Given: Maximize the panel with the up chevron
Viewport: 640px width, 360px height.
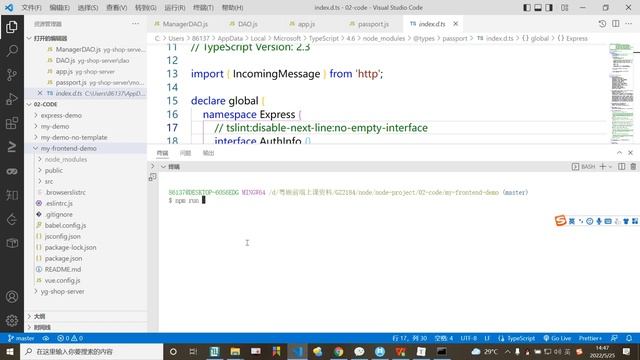Looking at the screenshot, I should point(619,153).
